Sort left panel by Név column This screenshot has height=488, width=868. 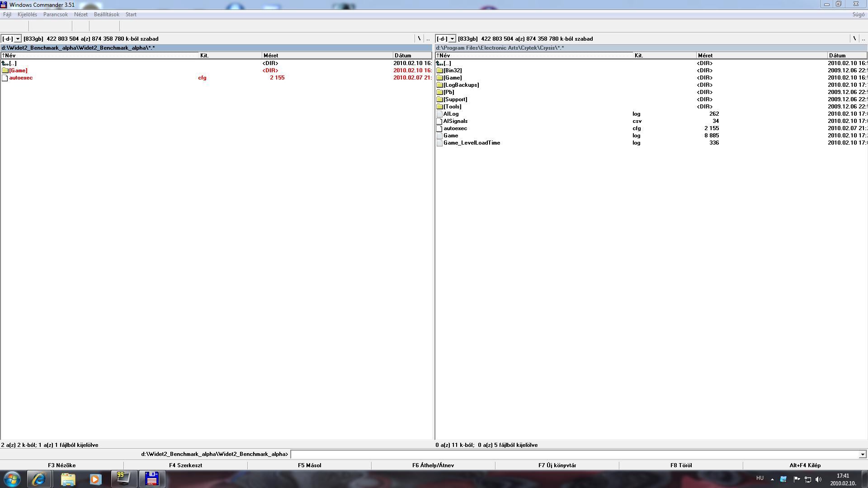click(100, 56)
